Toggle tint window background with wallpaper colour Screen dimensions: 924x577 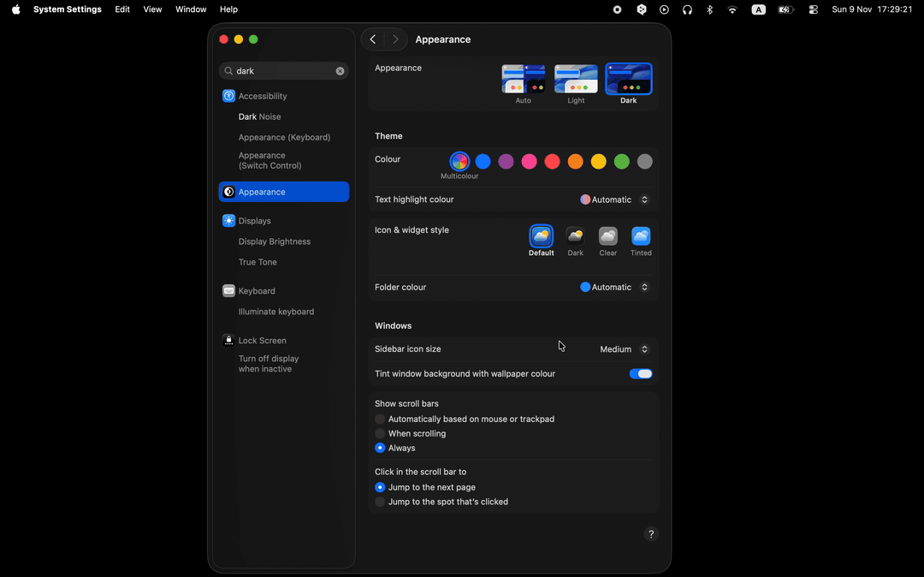tap(641, 373)
